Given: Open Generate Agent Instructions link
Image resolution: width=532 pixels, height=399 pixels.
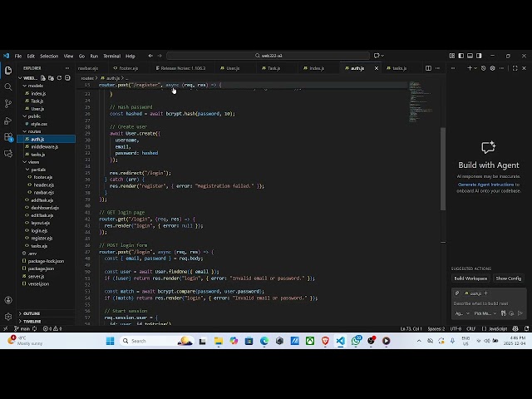Looking at the screenshot, I should (485, 185).
